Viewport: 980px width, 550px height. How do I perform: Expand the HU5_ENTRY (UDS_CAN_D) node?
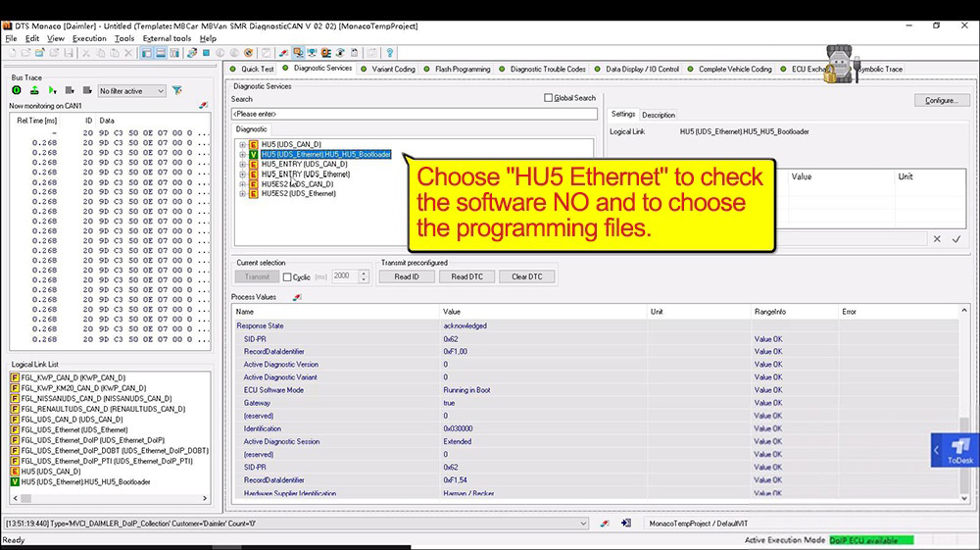[242, 165]
